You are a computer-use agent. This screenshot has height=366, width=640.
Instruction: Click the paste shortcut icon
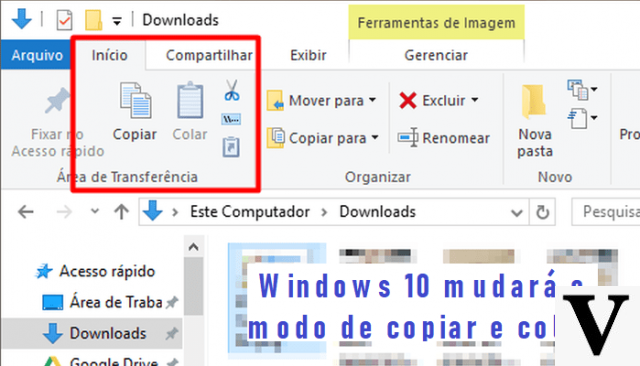[231, 147]
